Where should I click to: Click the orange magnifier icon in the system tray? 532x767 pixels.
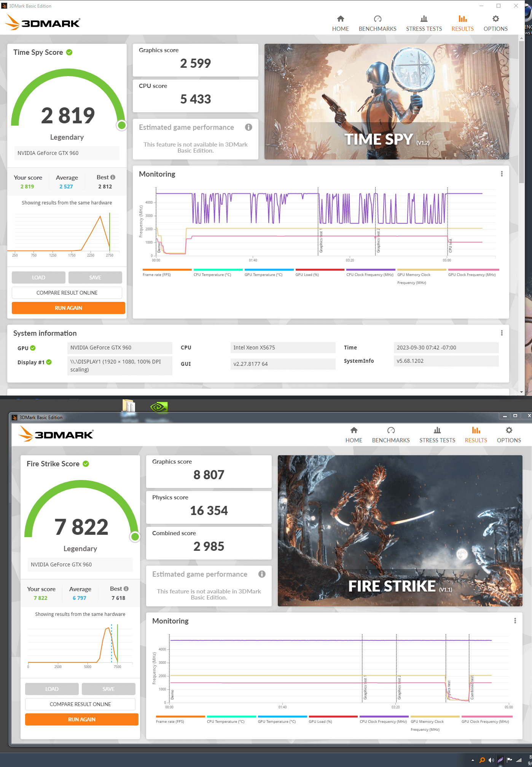click(x=482, y=760)
